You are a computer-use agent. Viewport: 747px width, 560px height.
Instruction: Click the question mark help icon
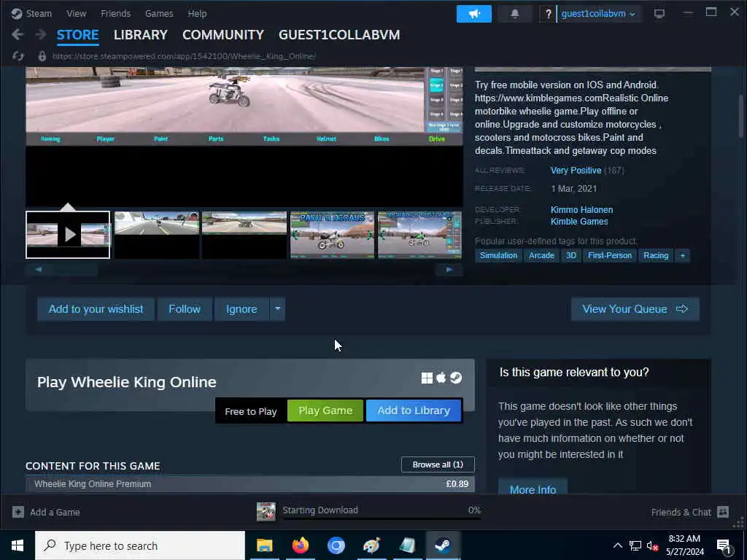tap(548, 14)
